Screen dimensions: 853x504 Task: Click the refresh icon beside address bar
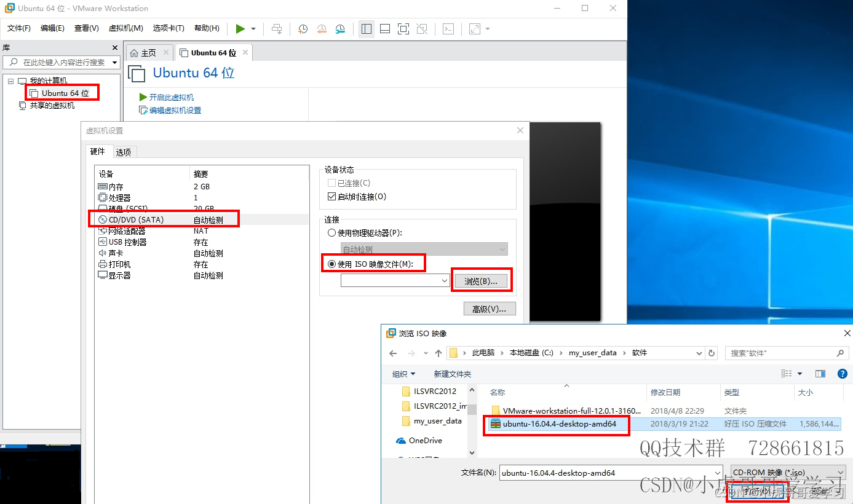[712, 353]
